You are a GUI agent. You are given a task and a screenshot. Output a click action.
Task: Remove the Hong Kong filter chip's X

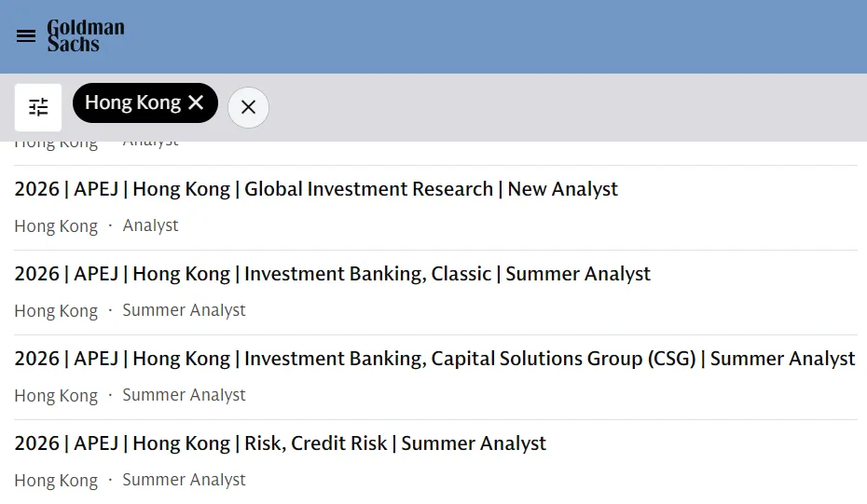pos(196,102)
